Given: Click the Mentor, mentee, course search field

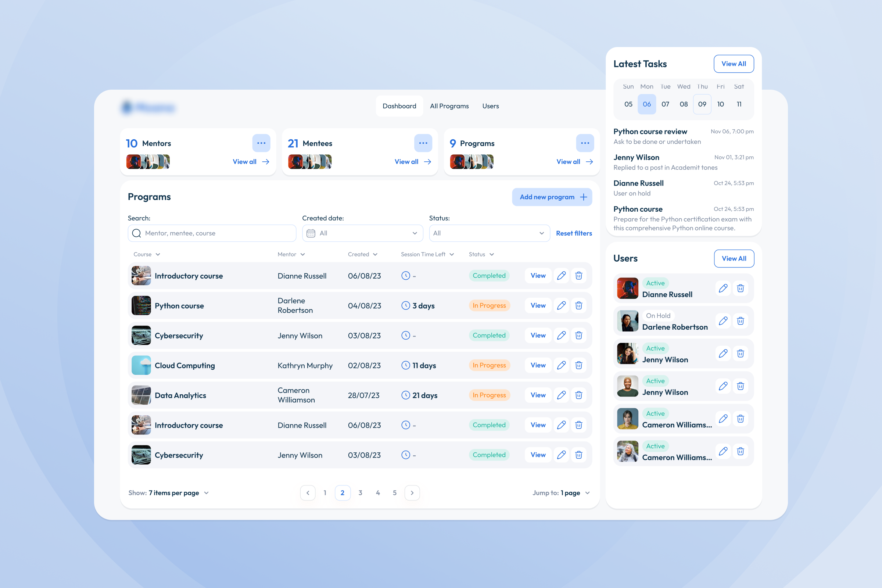Looking at the screenshot, I should click(212, 233).
